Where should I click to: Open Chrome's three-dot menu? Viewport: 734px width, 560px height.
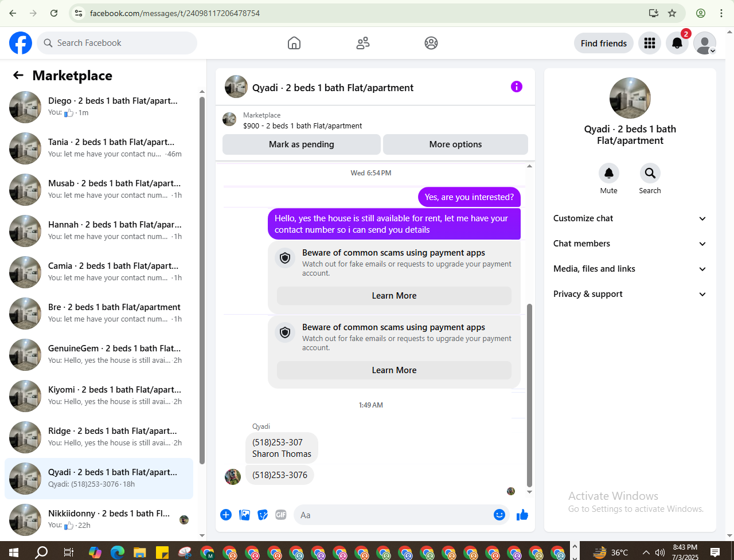tap(721, 13)
